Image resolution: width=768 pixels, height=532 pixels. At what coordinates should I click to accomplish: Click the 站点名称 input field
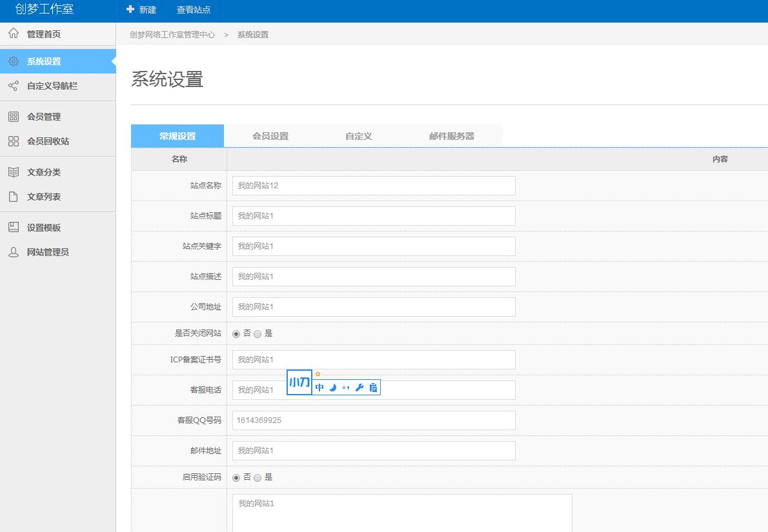pos(374,186)
